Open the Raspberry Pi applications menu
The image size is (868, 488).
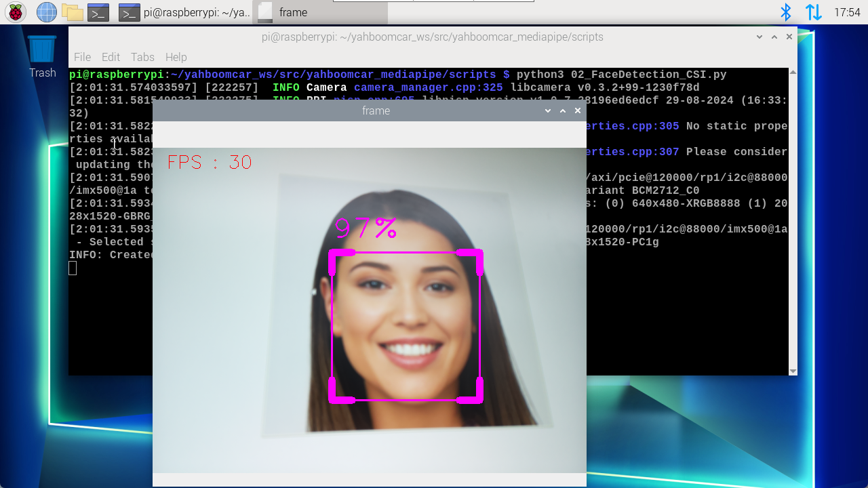15,12
